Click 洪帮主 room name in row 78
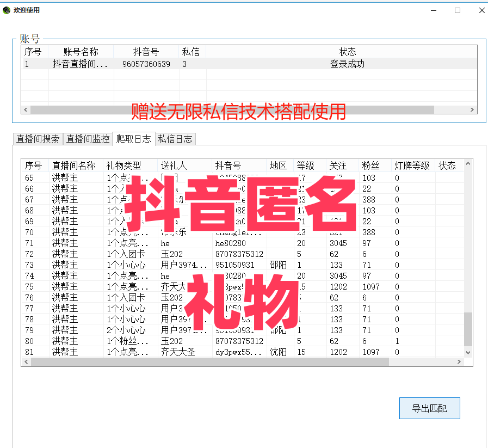The image size is (488, 448). (x=65, y=320)
